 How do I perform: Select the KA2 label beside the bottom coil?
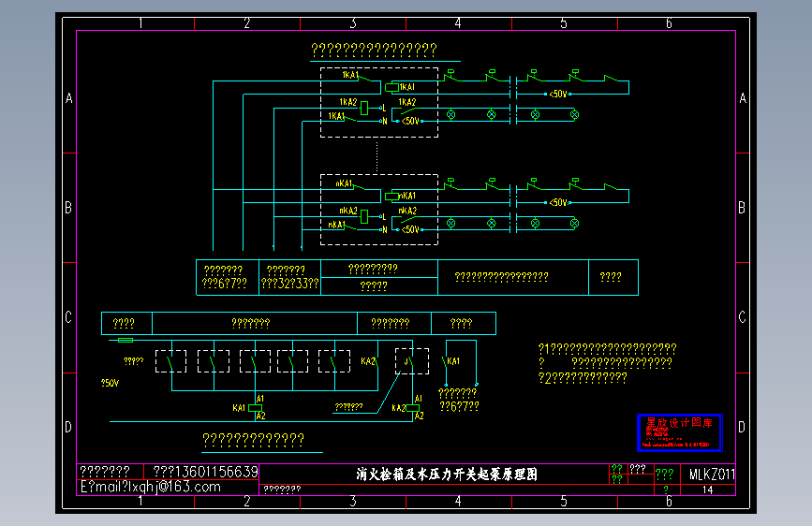[398, 408]
